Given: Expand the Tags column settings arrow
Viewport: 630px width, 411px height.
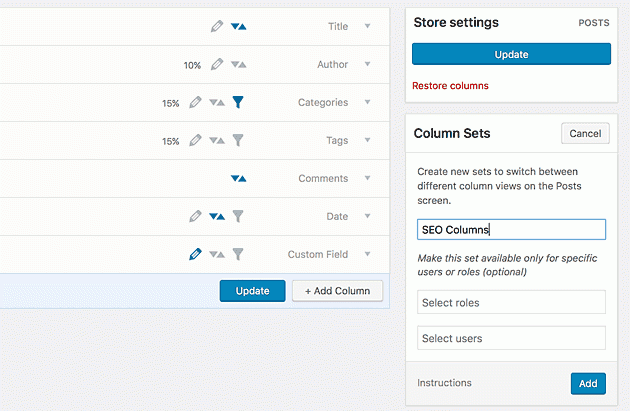Looking at the screenshot, I should [x=367, y=140].
